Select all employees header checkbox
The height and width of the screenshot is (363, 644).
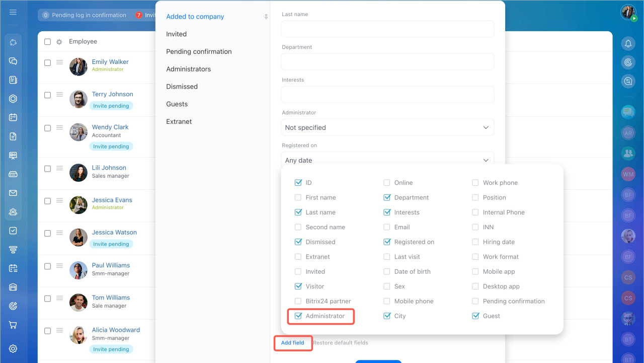pyautogui.click(x=47, y=42)
